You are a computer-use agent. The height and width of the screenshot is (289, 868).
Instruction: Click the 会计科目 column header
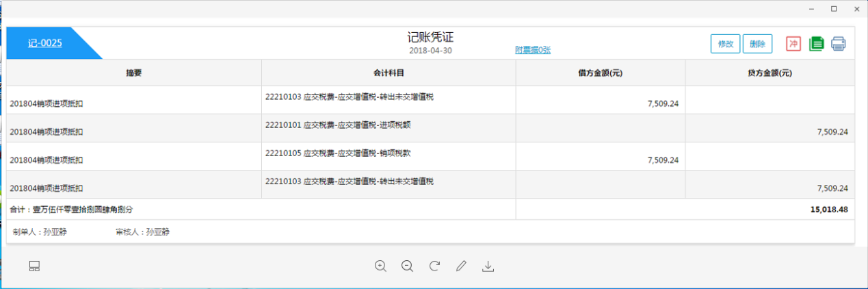pos(389,73)
